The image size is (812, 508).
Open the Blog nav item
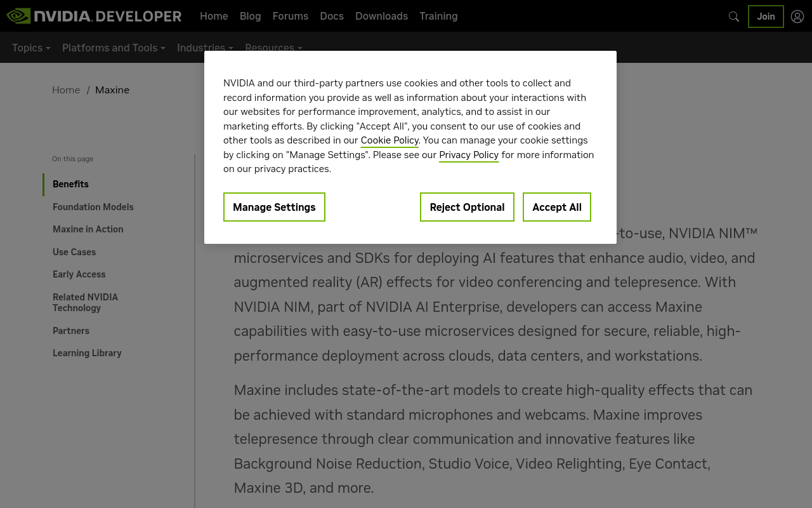251,16
